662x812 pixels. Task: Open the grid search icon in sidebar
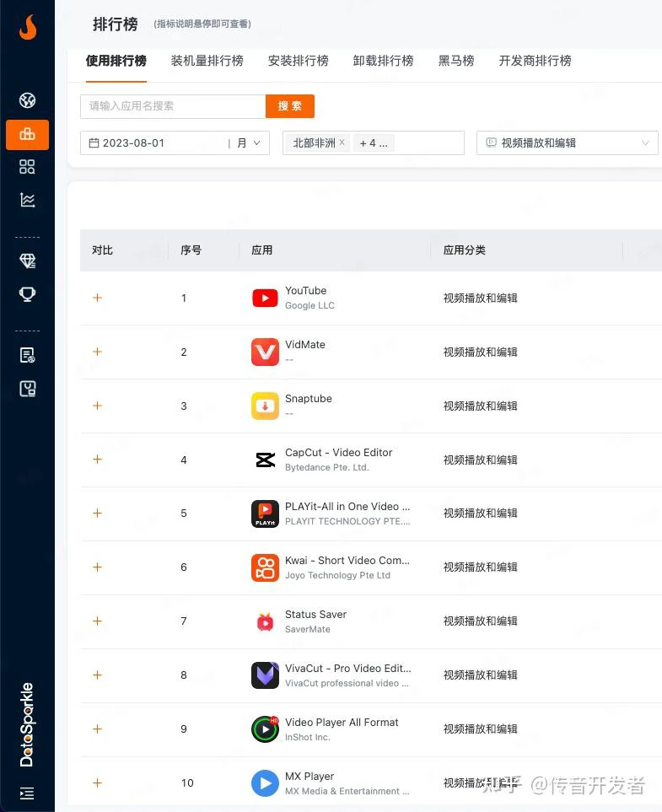click(x=28, y=167)
